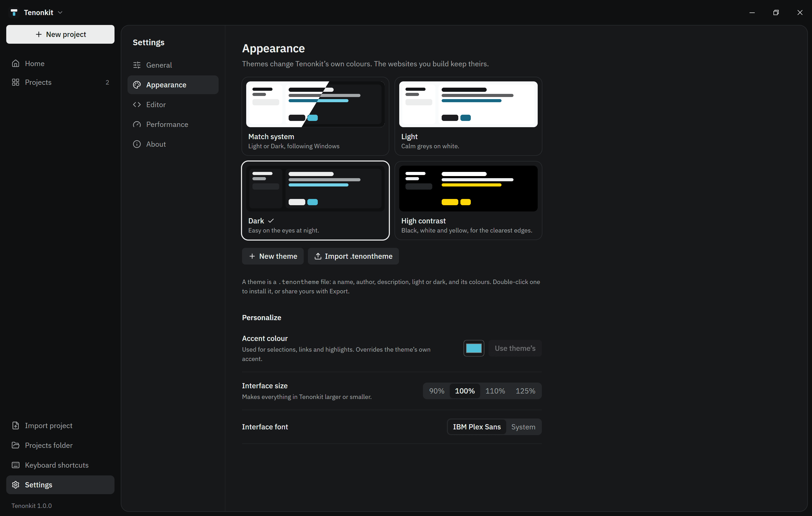Image resolution: width=812 pixels, height=516 pixels.
Task: Click the Performance gauge icon
Action: point(137,124)
